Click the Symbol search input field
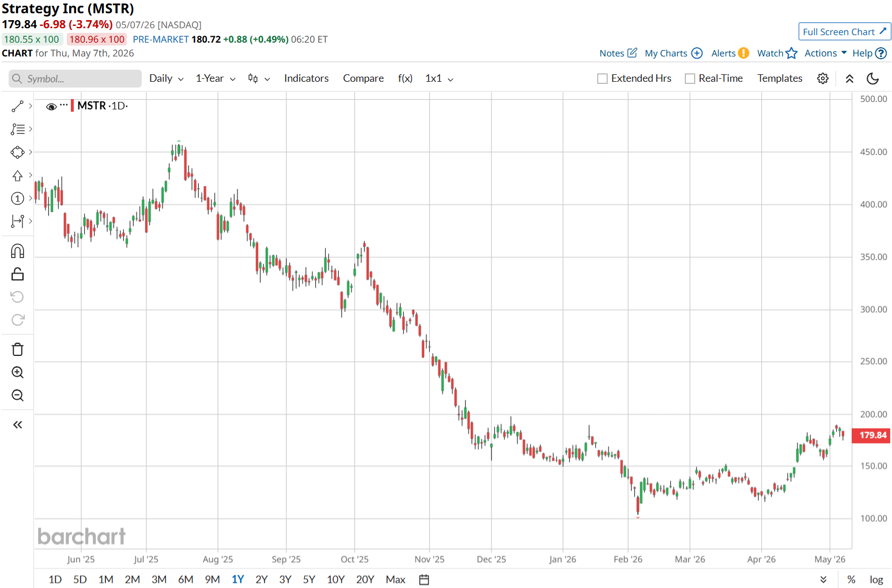The width and height of the screenshot is (892, 588). point(75,78)
